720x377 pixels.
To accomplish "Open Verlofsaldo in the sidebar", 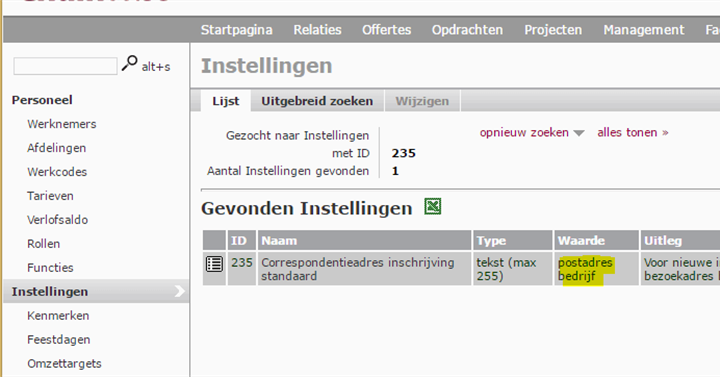I will (57, 219).
